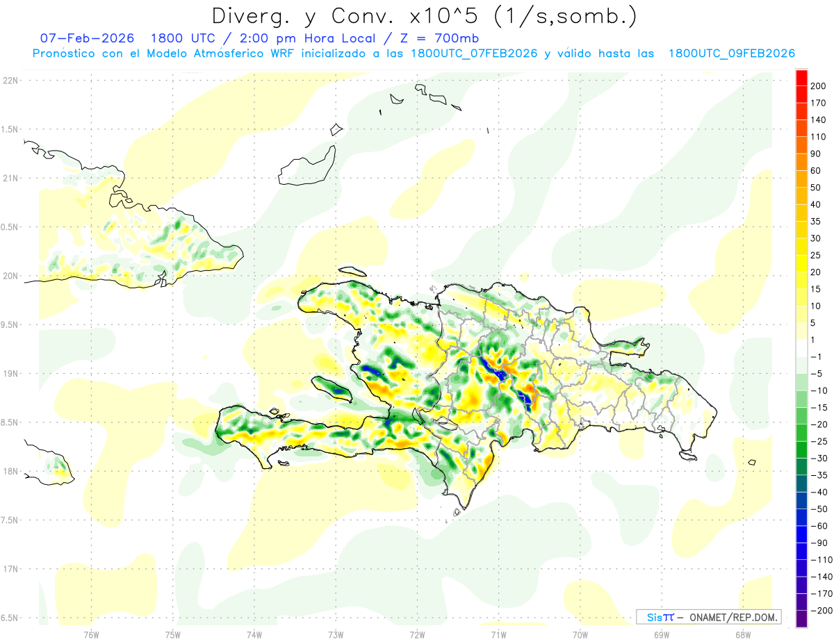
Task: Click the "-110" color scale label
Action: pyautogui.click(x=821, y=560)
